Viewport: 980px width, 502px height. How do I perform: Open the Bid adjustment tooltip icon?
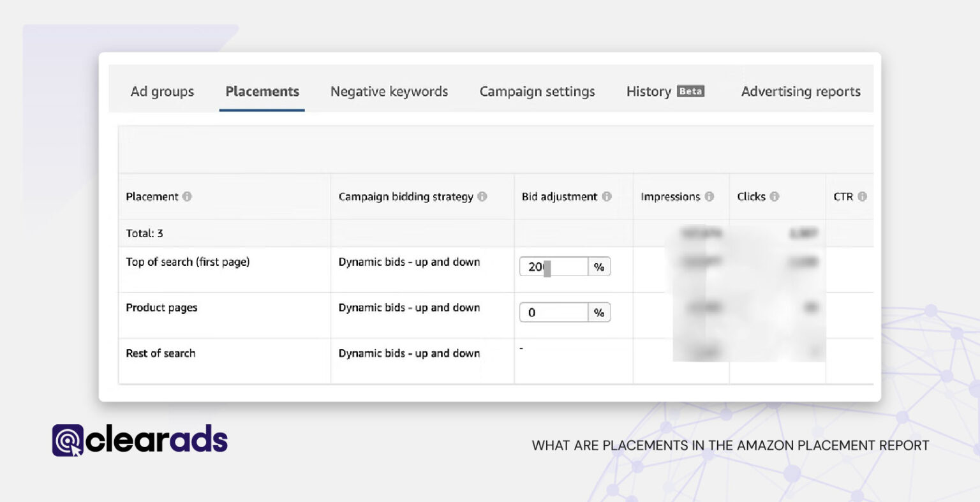click(x=608, y=196)
